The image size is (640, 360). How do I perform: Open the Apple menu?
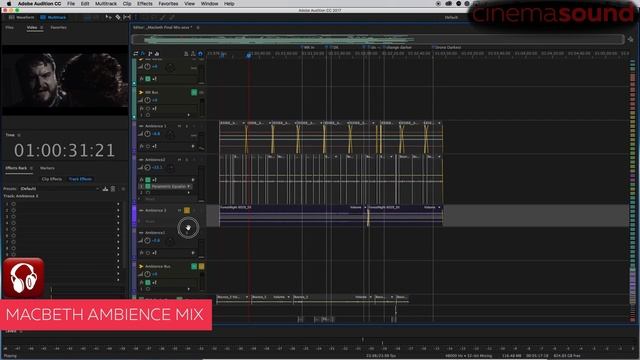pos(9,4)
